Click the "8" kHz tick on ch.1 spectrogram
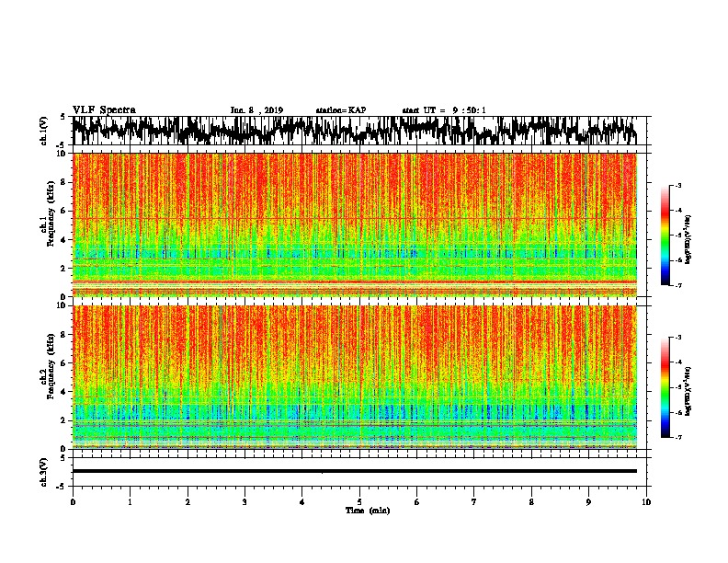Viewport: 728px width, 563px height. click(x=64, y=182)
